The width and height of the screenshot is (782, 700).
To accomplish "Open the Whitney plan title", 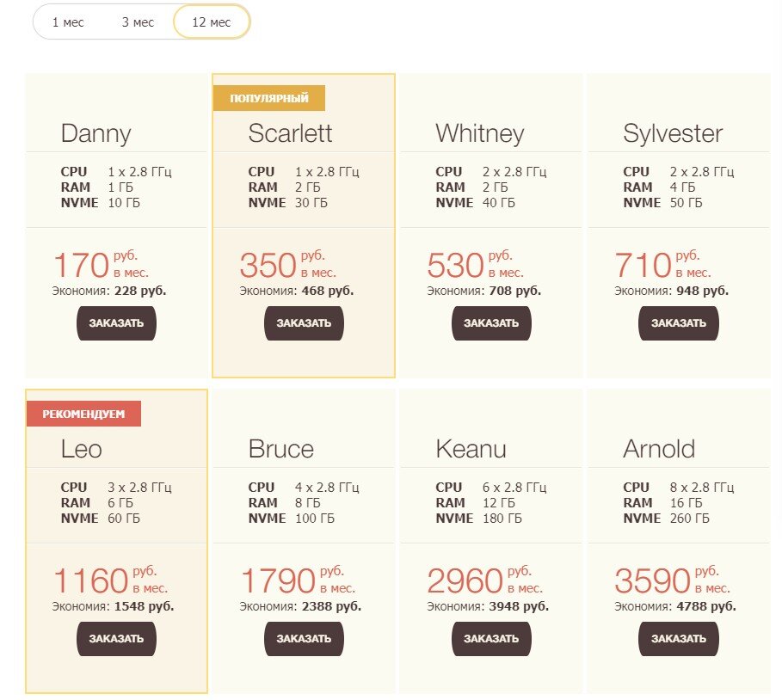I will [x=480, y=133].
